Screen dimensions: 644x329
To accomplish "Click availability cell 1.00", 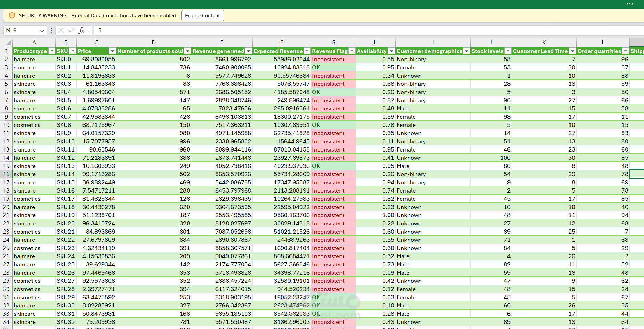I will pyautogui.click(x=376, y=215).
